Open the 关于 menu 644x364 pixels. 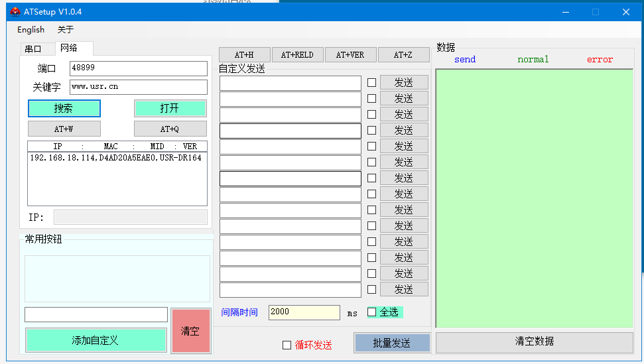pos(66,30)
